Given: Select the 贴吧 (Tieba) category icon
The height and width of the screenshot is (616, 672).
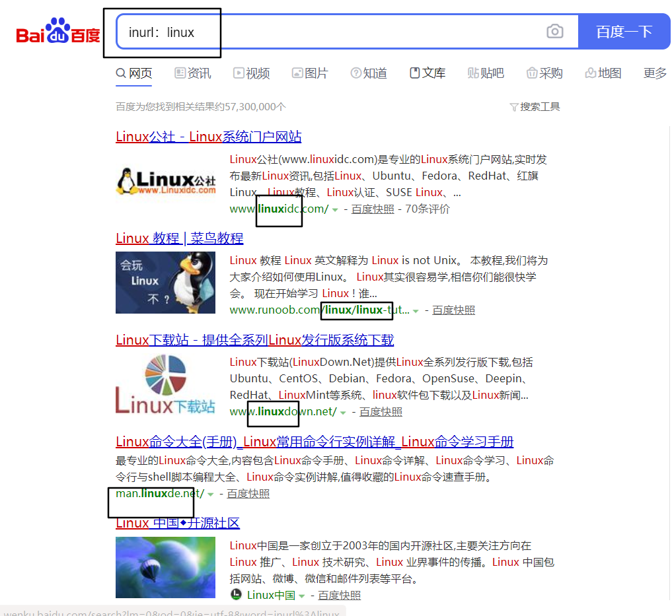Looking at the screenshot, I should point(473,73).
